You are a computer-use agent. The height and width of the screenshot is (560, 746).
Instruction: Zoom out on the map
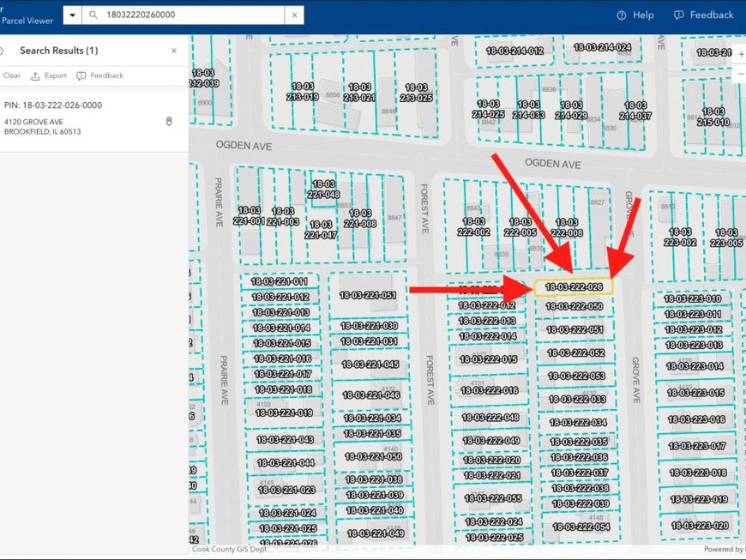[x=741, y=75]
